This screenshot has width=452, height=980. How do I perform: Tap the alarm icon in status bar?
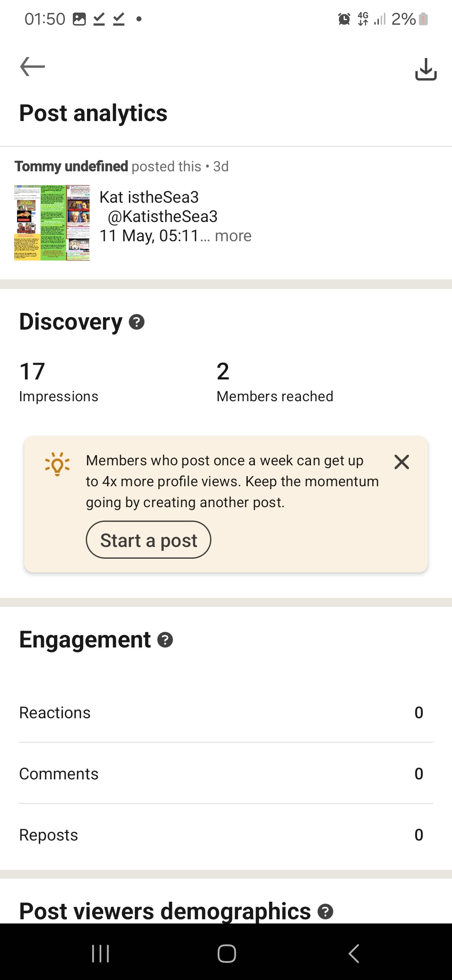point(344,19)
